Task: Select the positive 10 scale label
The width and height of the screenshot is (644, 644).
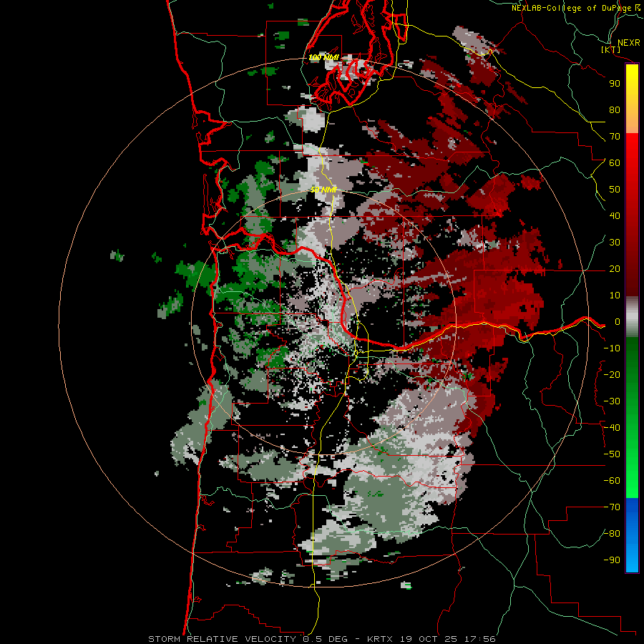Action: coord(615,296)
